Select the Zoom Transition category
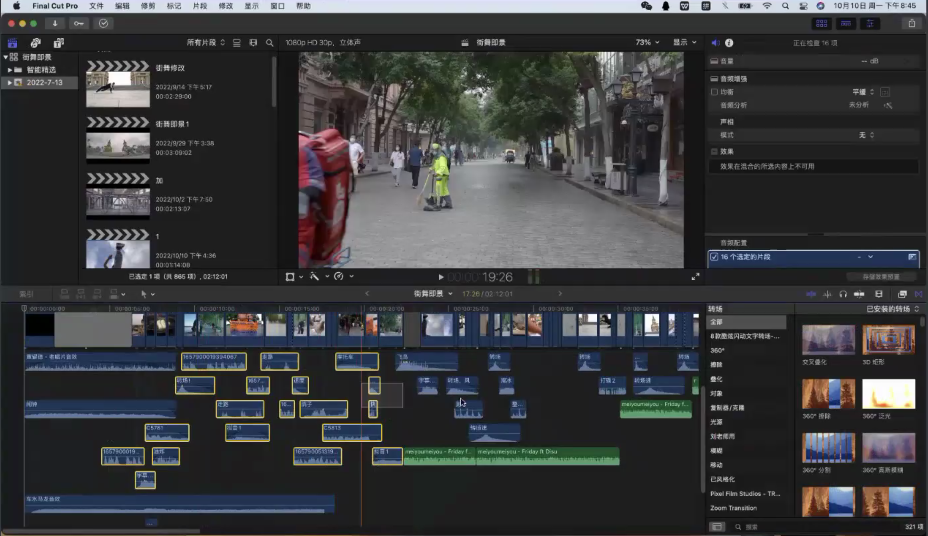Image resolution: width=928 pixels, height=536 pixels. click(733, 508)
